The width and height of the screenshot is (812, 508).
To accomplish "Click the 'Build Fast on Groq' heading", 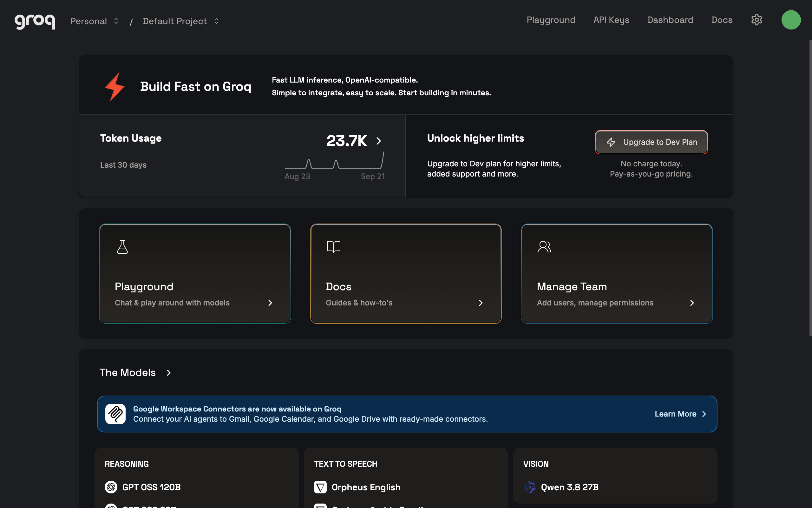I will click(196, 87).
